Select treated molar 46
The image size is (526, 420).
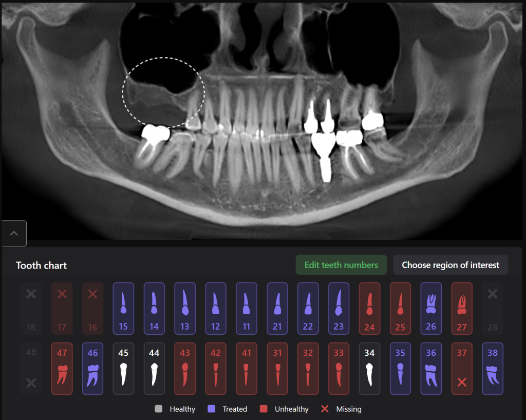click(92, 368)
